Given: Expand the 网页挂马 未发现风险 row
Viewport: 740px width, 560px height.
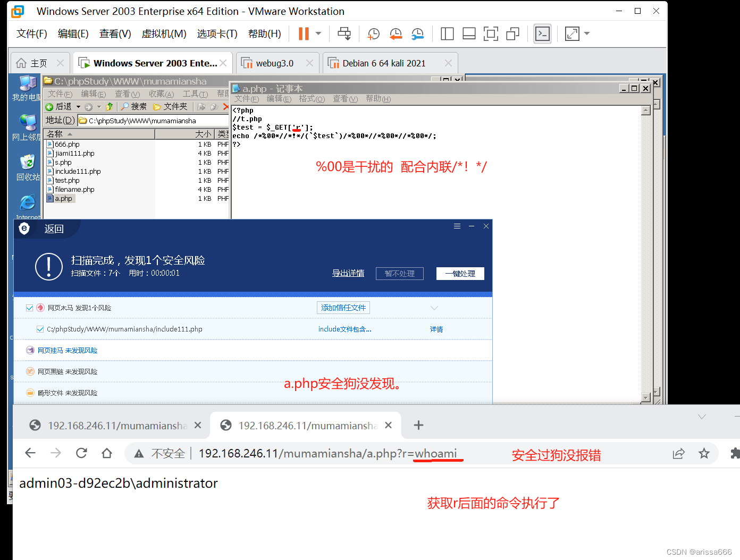Looking at the screenshot, I should click(x=253, y=351).
